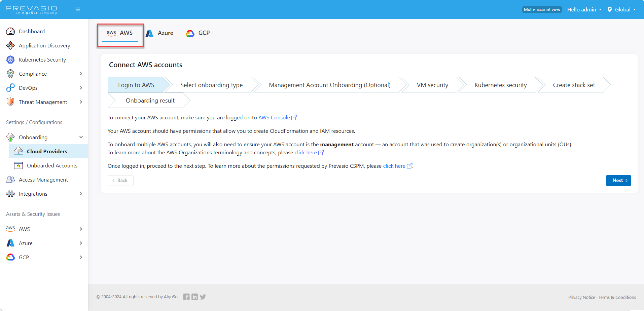Expand the Threat Management chevron

point(81,102)
